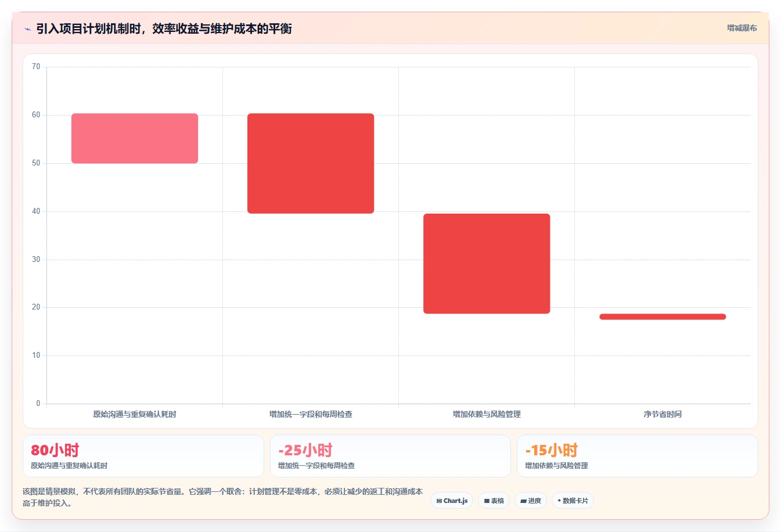Select the 表格 tag chip
Screen dimensions: 781x532
[494, 501]
